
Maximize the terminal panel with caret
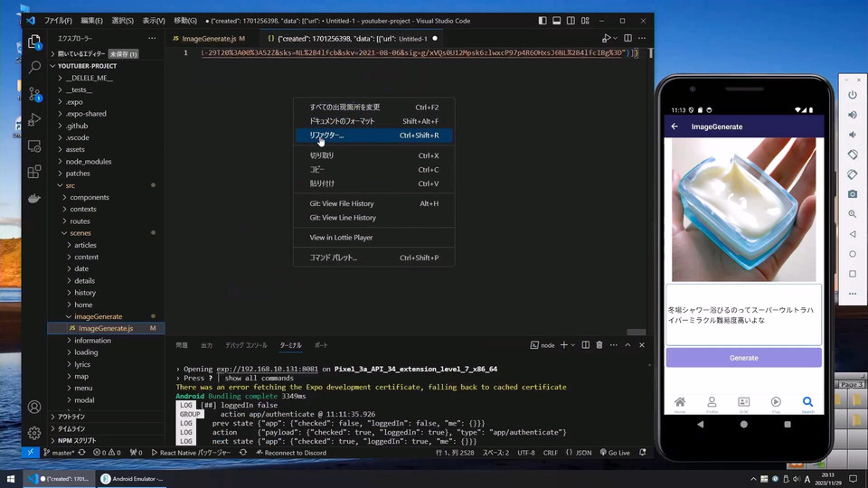(x=627, y=345)
